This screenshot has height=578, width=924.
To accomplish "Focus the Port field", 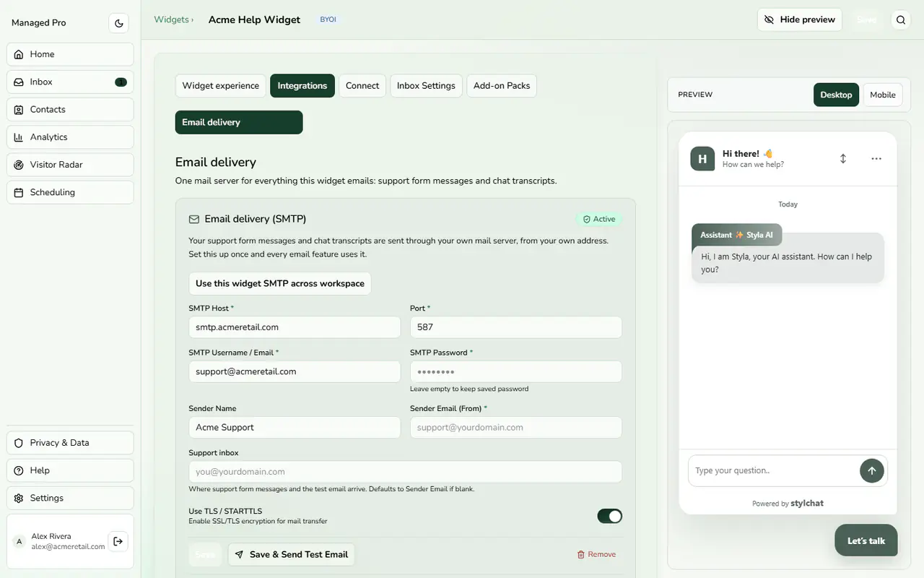I will [x=516, y=327].
